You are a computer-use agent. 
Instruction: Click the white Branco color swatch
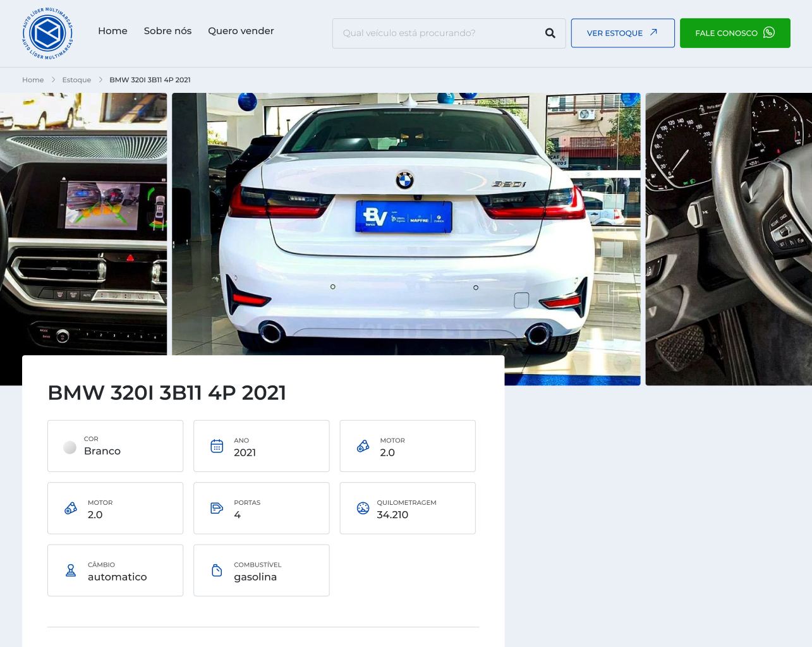click(x=70, y=447)
